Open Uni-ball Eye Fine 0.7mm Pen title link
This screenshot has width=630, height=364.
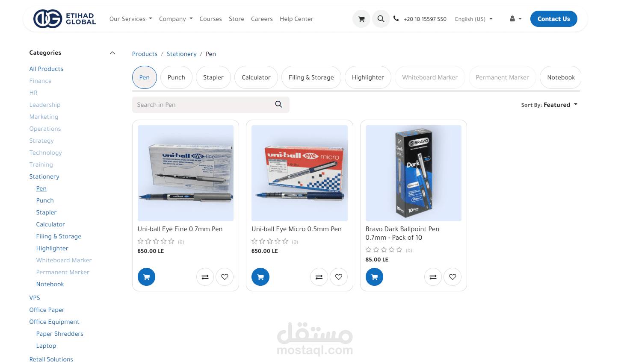click(180, 229)
